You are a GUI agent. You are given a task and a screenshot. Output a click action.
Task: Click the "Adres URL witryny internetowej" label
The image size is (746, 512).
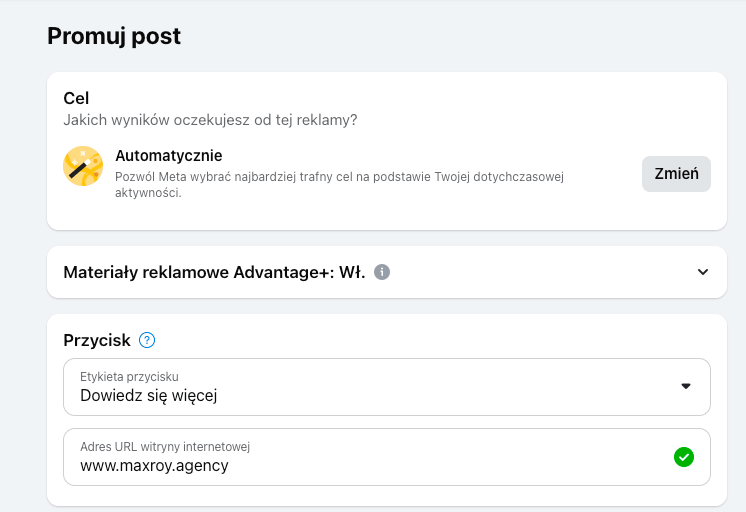[164, 446]
